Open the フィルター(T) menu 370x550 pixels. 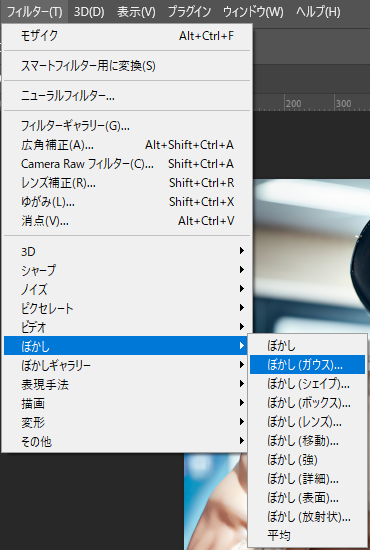[x=34, y=12]
